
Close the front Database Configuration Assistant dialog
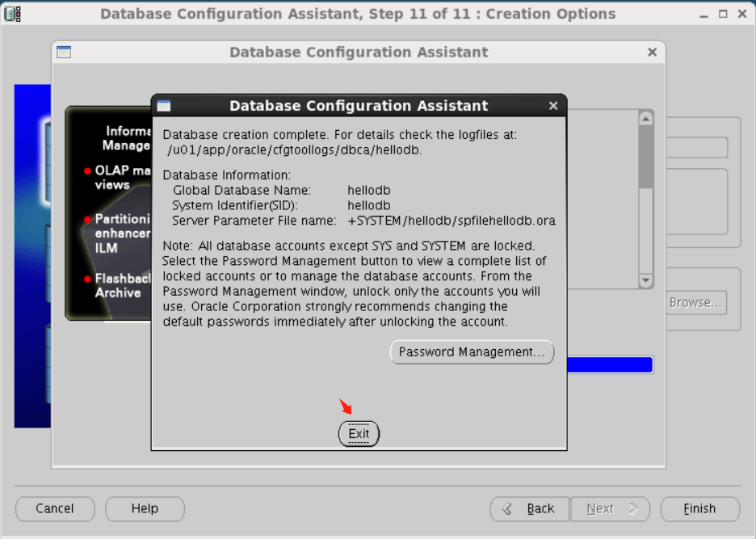(x=553, y=105)
